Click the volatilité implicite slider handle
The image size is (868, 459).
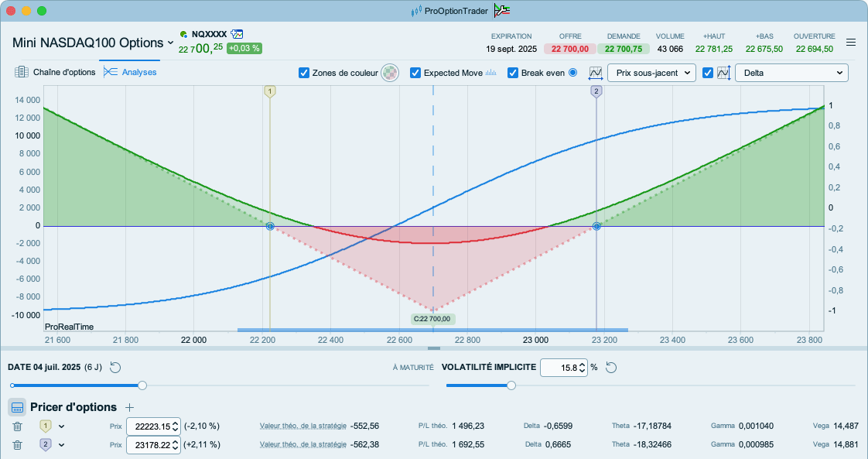tap(511, 385)
